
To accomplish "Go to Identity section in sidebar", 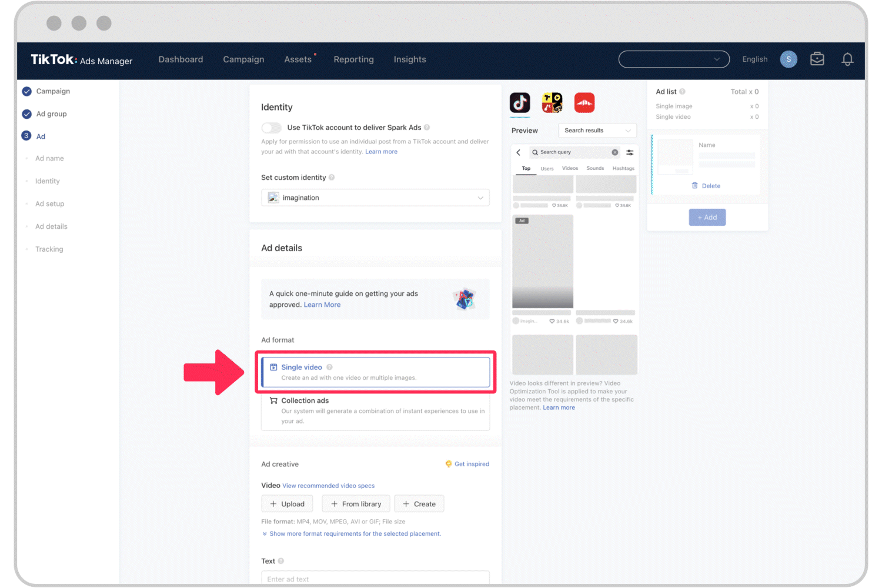I will tap(48, 181).
